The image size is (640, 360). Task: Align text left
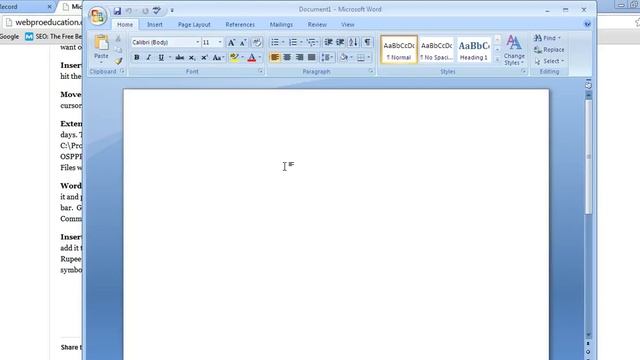[x=275, y=57]
